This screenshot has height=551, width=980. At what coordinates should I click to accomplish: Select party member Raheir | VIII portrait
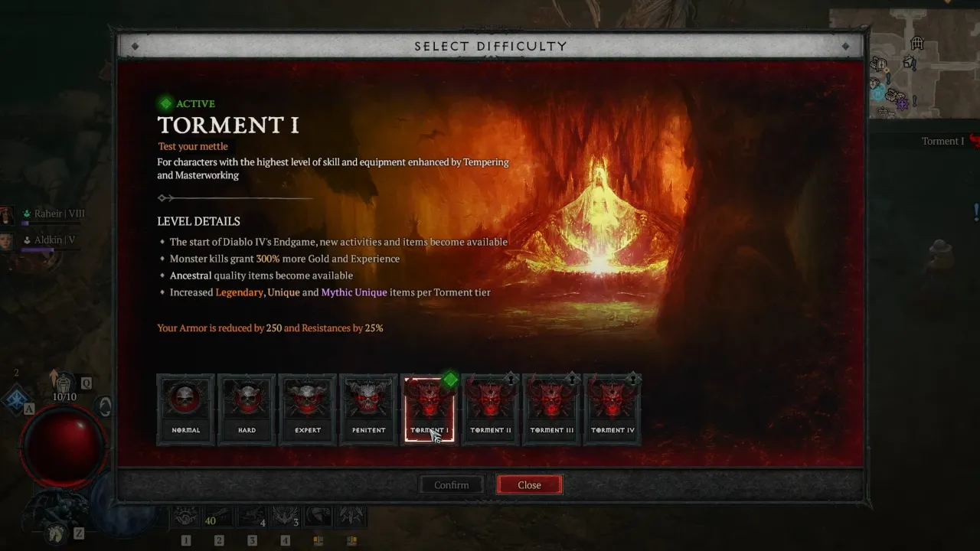pos(7,216)
